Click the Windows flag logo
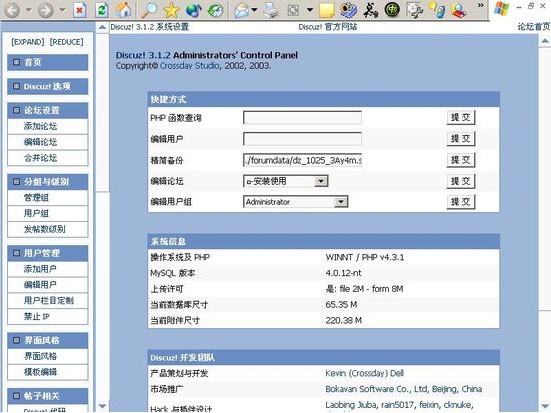Viewport: 551px width, 413px height. 501,8
